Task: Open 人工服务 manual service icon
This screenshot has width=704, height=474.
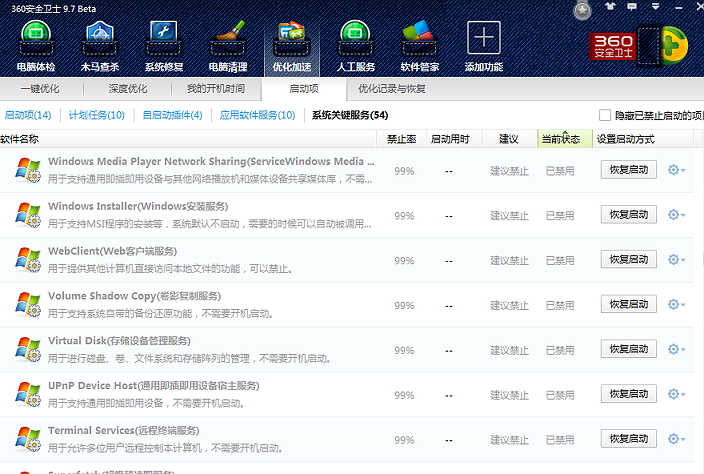Action: (356, 46)
